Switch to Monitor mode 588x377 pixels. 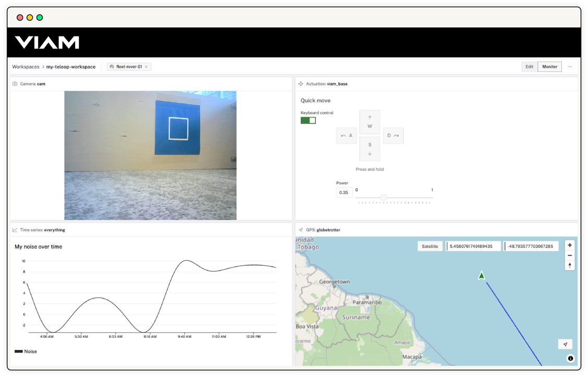coord(549,67)
